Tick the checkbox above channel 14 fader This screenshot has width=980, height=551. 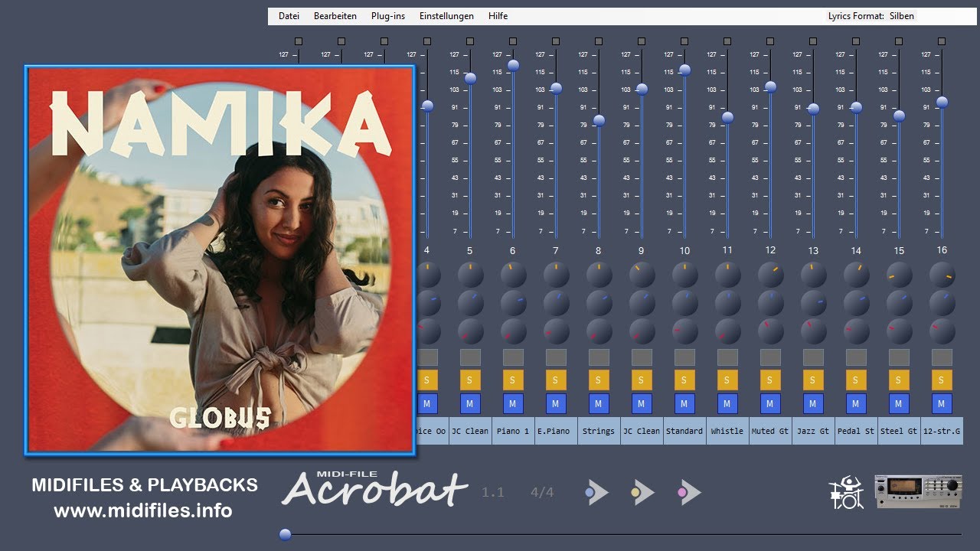pos(856,41)
